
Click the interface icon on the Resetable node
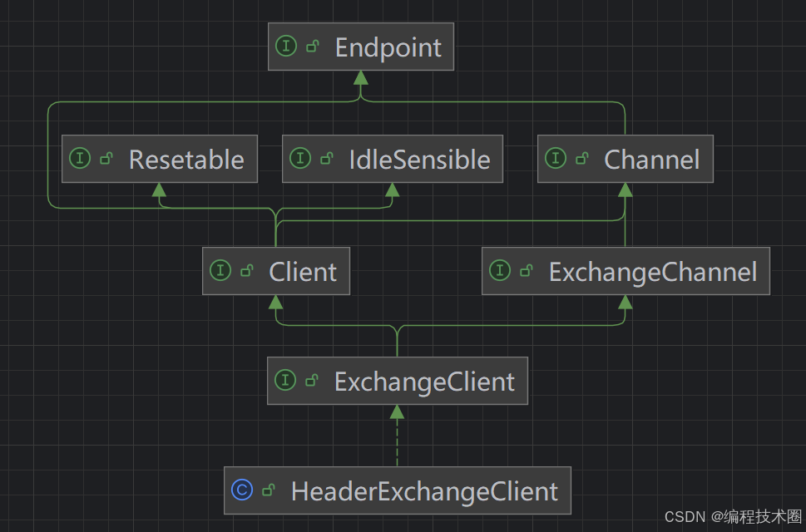tap(80, 158)
